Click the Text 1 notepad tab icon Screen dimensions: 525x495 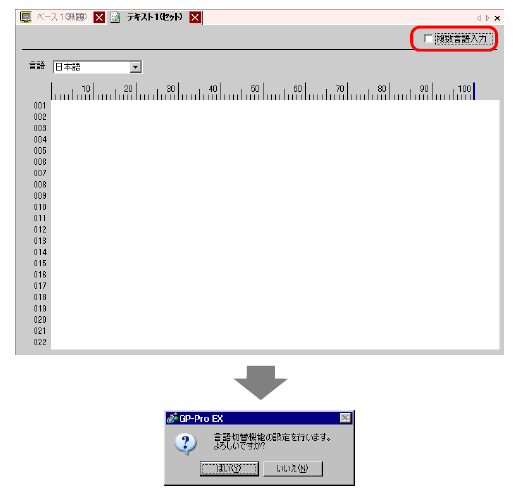coord(115,17)
